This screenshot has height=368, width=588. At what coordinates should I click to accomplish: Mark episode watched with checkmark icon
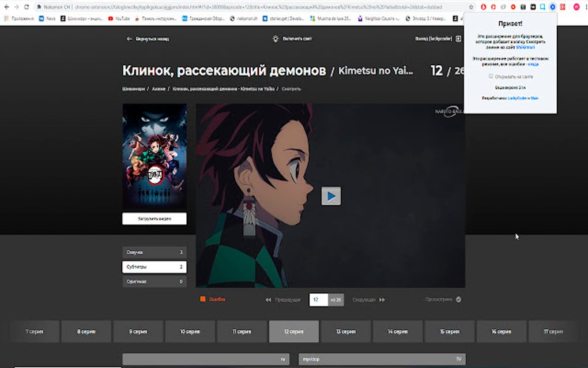[x=459, y=299]
